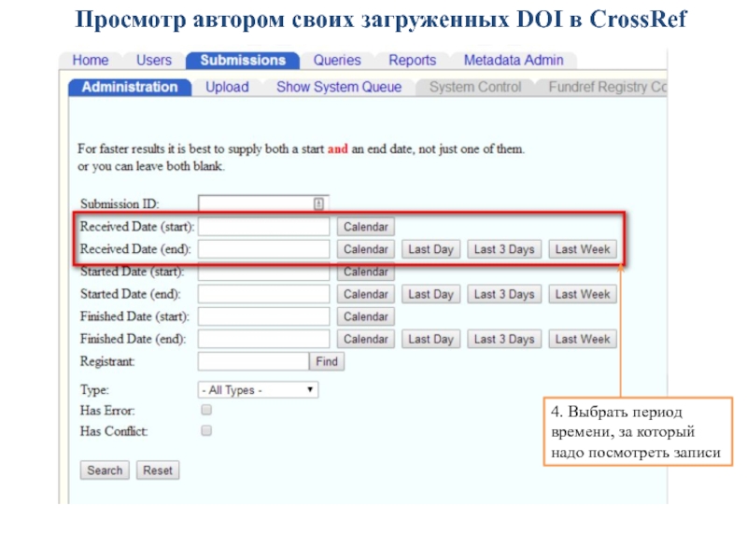
Task: Open the Type dropdown list
Action: pyautogui.click(x=258, y=390)
